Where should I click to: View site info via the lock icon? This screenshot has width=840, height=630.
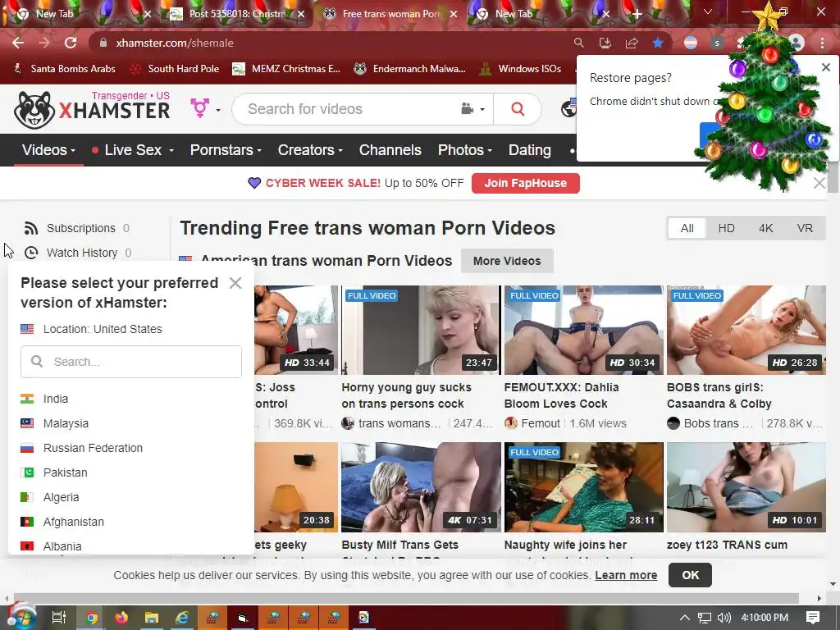(x=103, y=43)
